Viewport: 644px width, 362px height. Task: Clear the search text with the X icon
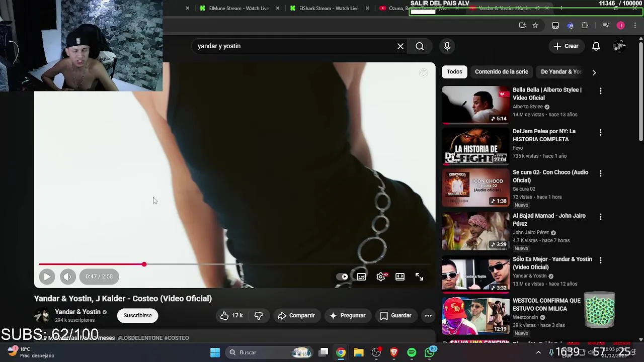(x=400, y=46)
